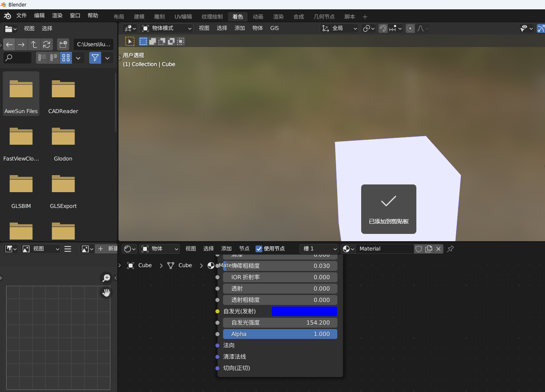Go up to parent directory in file browser
545x392 pixels.
coord(34,44)
